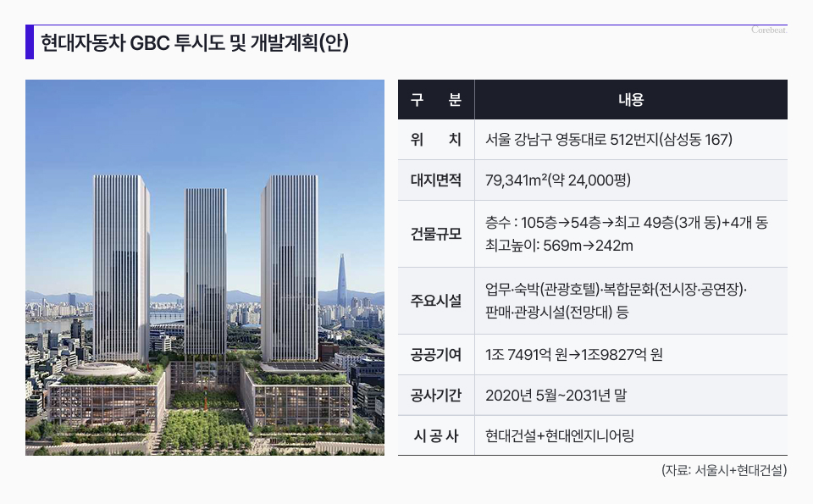Select the 최고높이: 569m→242m text
The width and height of the screenshot is (813, 504).
click(559, 246)
